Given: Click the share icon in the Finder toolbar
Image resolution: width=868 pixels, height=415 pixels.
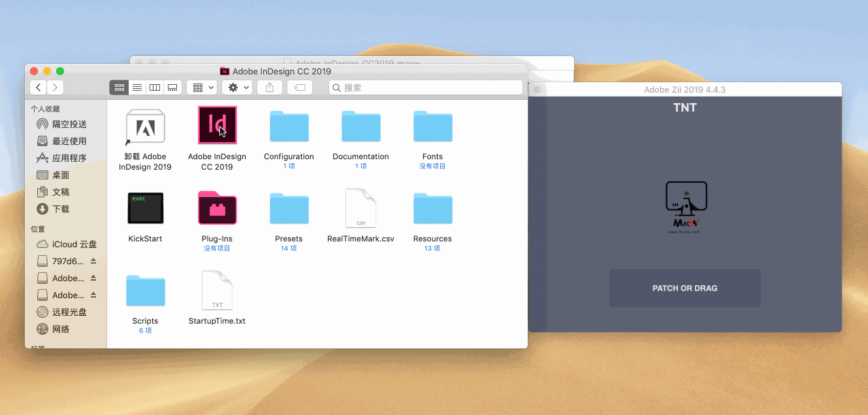Looking at the screenshot, I should tap(269, 87).
